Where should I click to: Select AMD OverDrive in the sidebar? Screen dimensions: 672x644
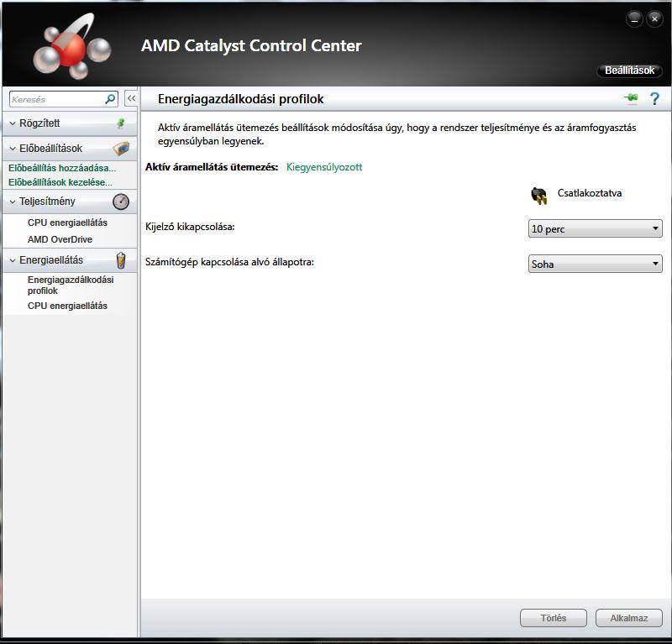tap(60, 239)
